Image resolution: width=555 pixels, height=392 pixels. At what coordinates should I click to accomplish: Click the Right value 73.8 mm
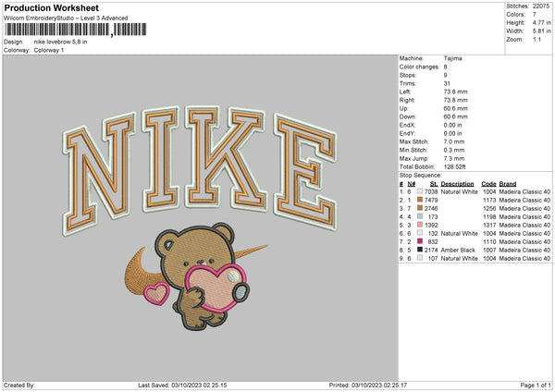tap(455, 100)
